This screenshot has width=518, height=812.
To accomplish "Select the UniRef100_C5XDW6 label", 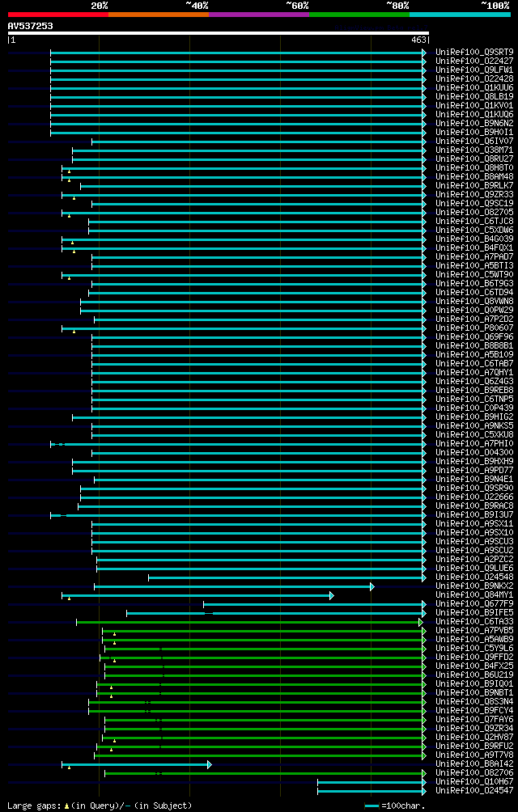I will [x=474, y=230].
